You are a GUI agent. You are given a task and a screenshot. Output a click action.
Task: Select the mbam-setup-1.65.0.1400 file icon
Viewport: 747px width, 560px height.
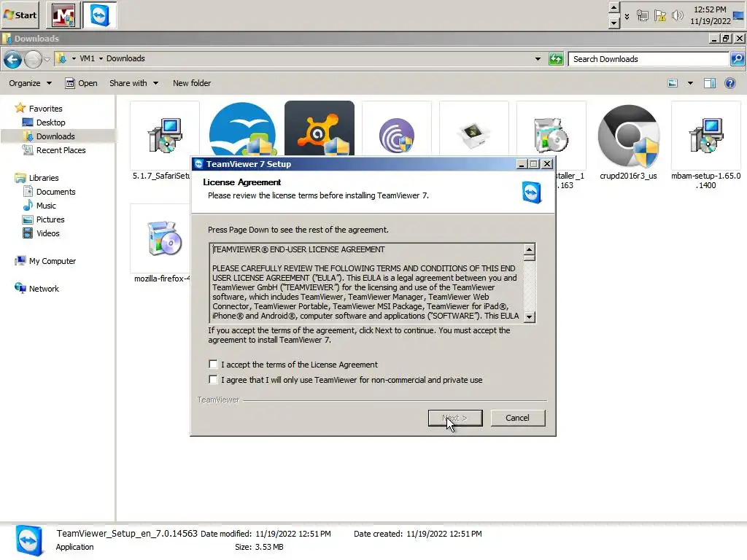click(705, 136)
